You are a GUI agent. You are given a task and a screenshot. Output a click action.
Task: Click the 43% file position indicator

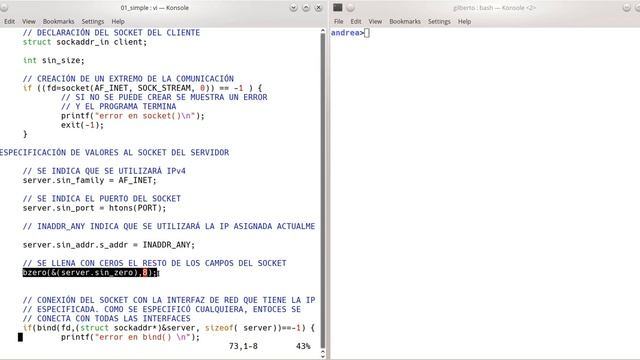(303, 346)
